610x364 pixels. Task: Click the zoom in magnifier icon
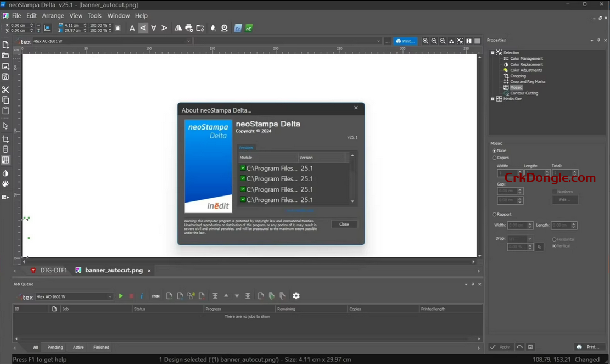pos(426,41)
